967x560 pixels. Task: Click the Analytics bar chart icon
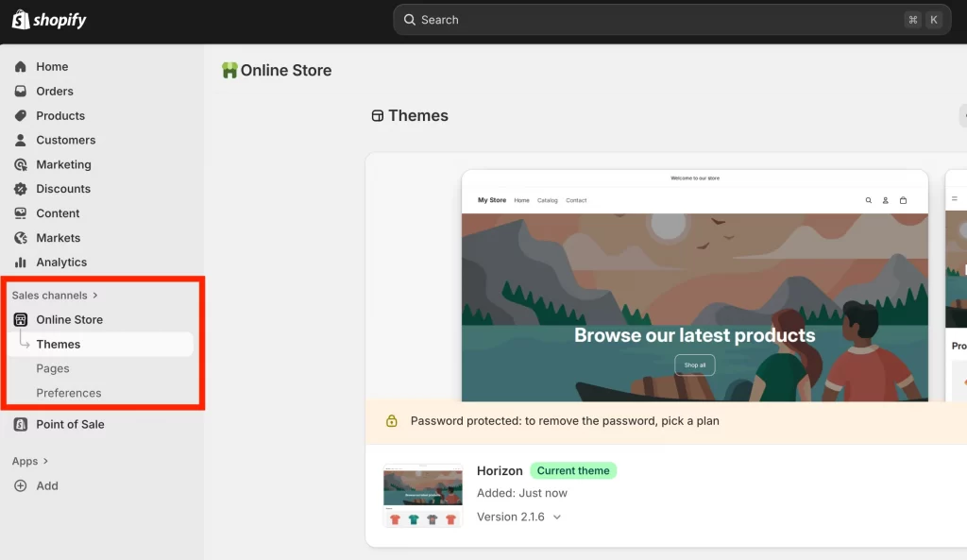(x=21, y=263)
